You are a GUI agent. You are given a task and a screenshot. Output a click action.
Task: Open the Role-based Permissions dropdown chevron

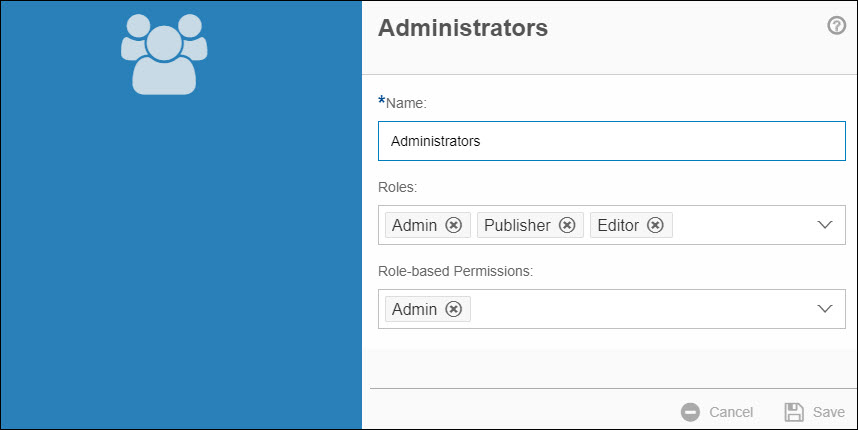pyautogui.click(x=825, y=309)
